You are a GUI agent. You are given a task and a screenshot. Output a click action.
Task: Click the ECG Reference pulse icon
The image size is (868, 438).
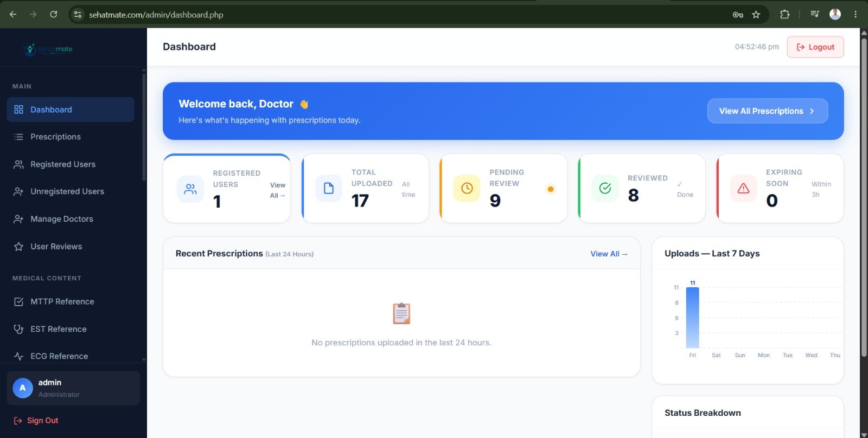pos(18,356)
